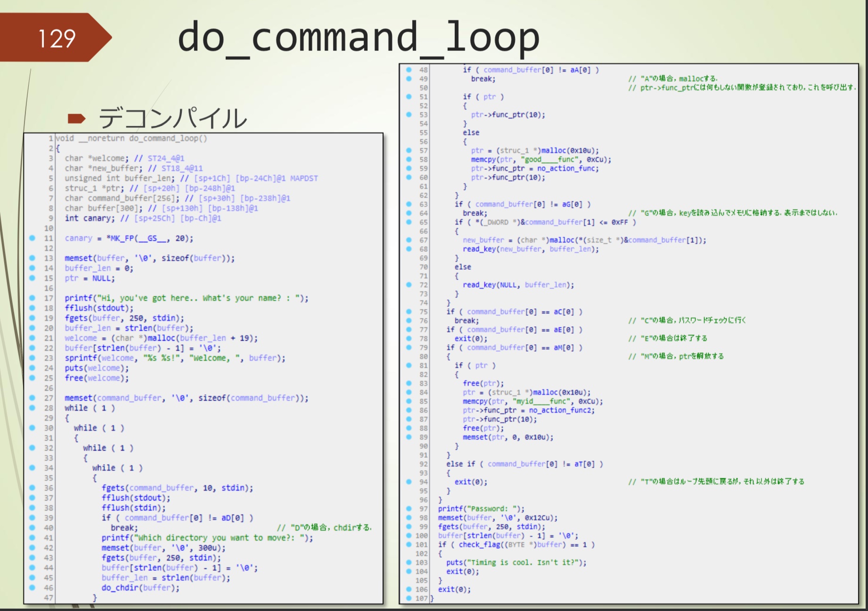This screenshot has width=868, height=611.
Task: Toggle the dot on line 27 memset command_buffer
Action: coord(32,398)
